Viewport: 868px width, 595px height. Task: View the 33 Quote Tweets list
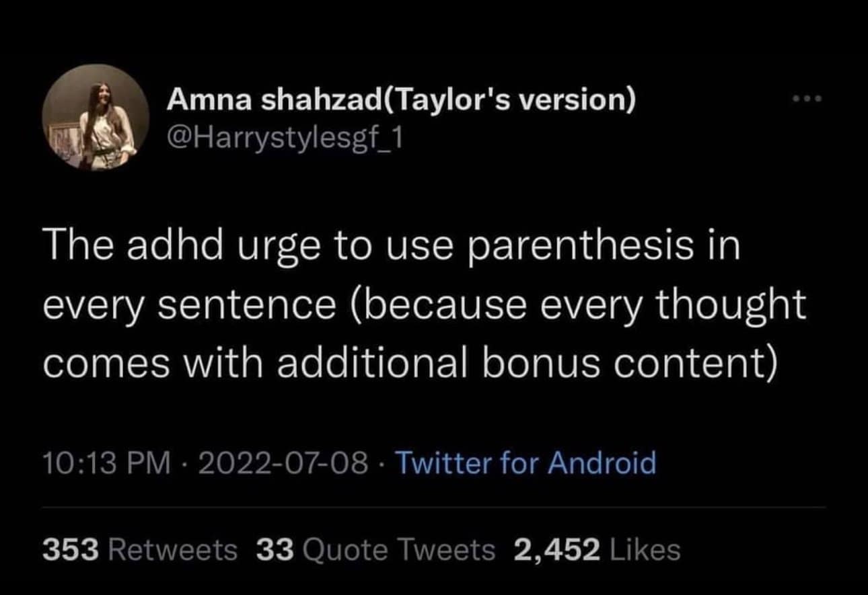(375, 551)
